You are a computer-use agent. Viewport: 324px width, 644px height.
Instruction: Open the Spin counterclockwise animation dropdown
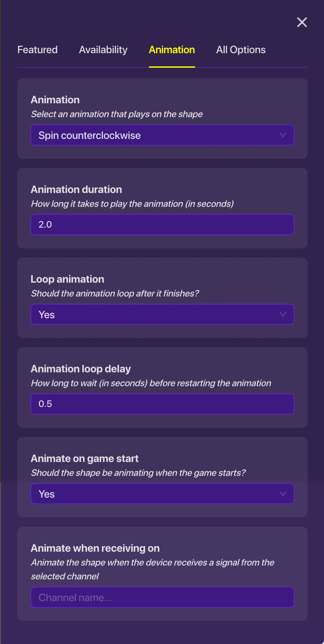(162, 135)
